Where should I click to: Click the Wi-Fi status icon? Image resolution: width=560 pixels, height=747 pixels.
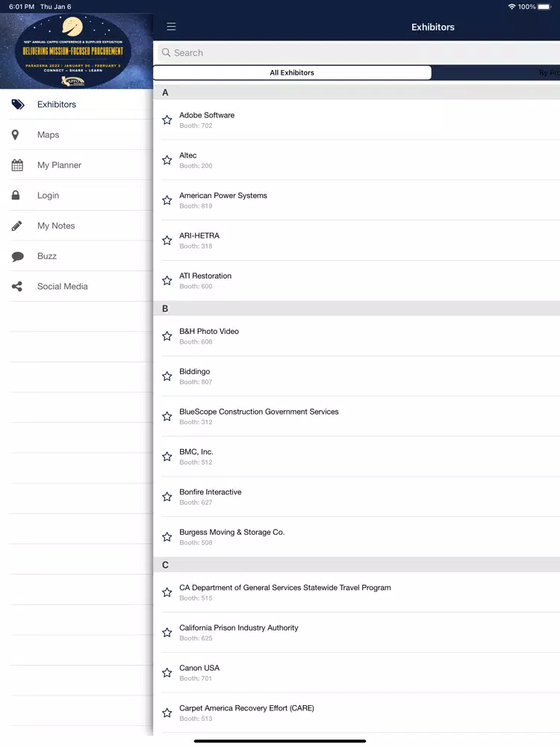coord(512,7)
